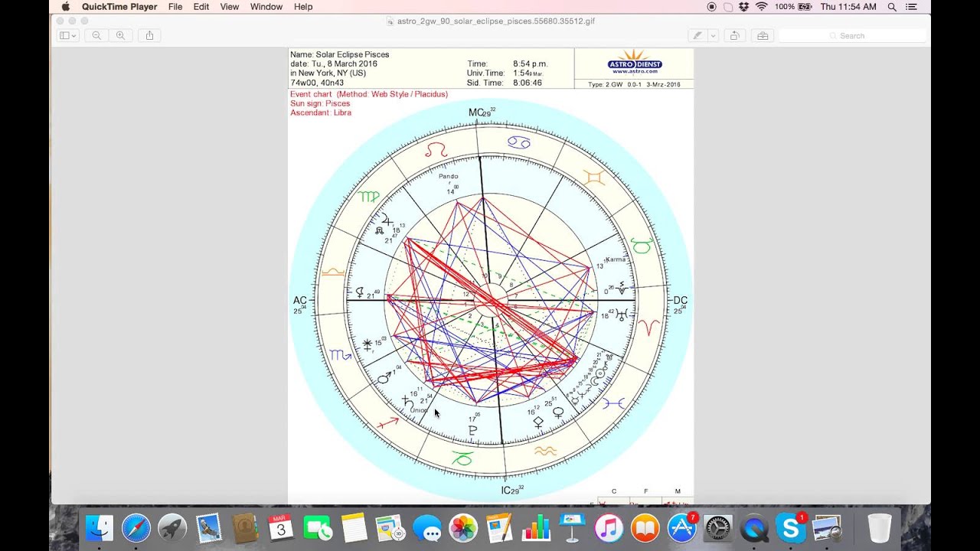
Task: Open Notification Center icon in menu bar
Action: [x=910, y=7]
